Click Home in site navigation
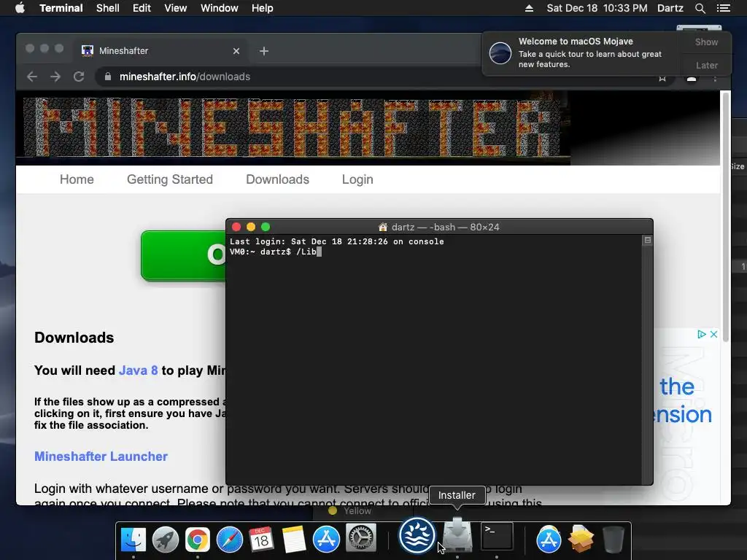The height and width of the screenshot is (560, 747). (x=77, y=179)
